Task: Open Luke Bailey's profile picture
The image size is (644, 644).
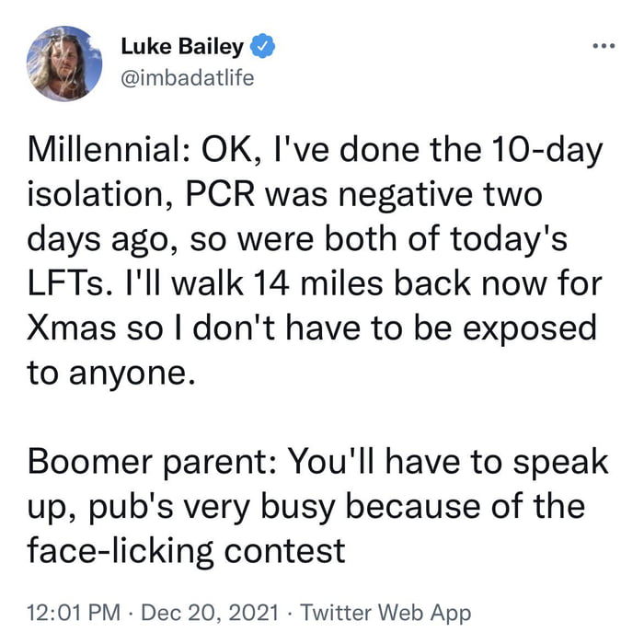Action: (64, 63)
